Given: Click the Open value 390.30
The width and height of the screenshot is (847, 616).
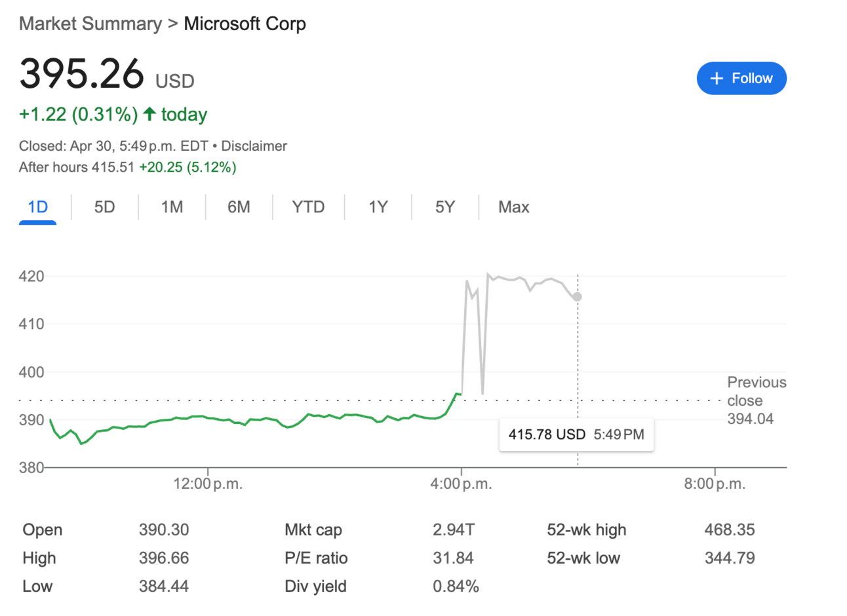Looking at the screenshot, I should click(x=163, y=529).
